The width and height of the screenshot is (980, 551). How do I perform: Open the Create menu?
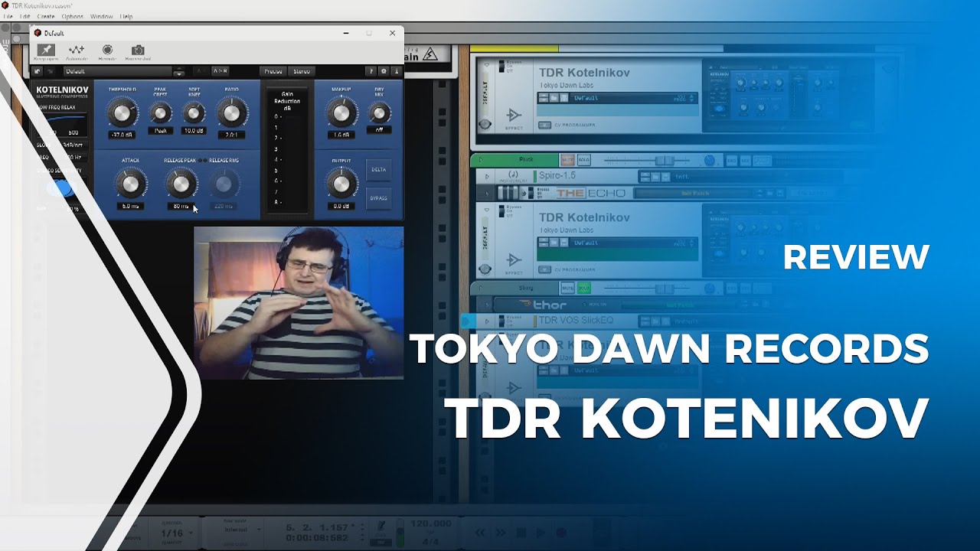45,16
